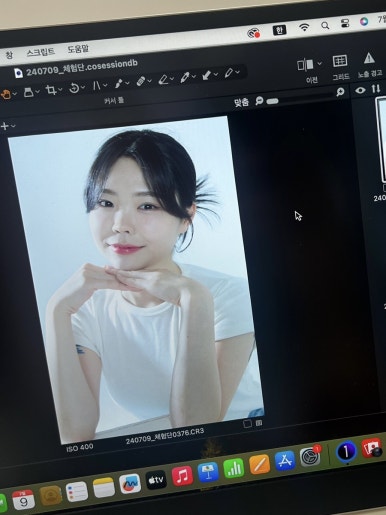Expand the Rotate tool dropdown arrow
The height and width of the screenshot is (515, 386).
[x=83, y=87]
